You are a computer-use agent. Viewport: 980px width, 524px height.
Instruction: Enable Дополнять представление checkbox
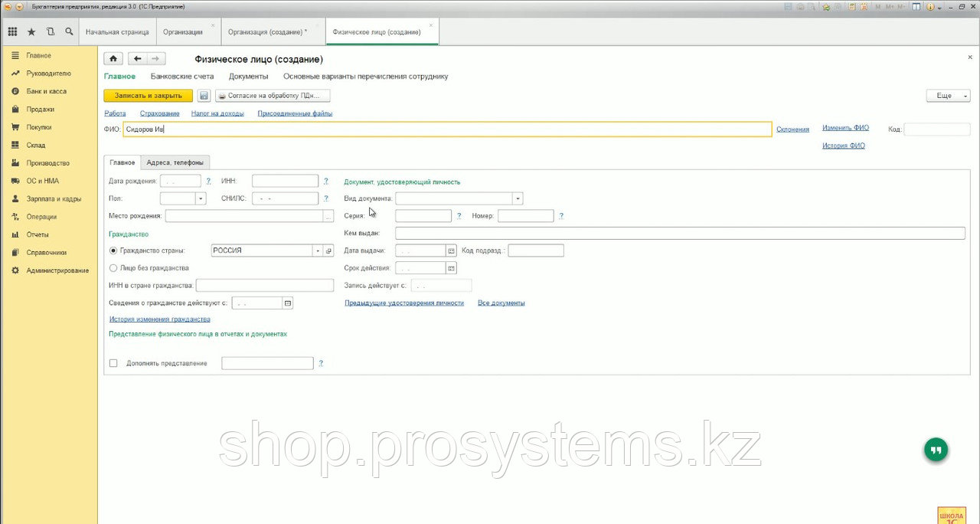click(113, 363)
